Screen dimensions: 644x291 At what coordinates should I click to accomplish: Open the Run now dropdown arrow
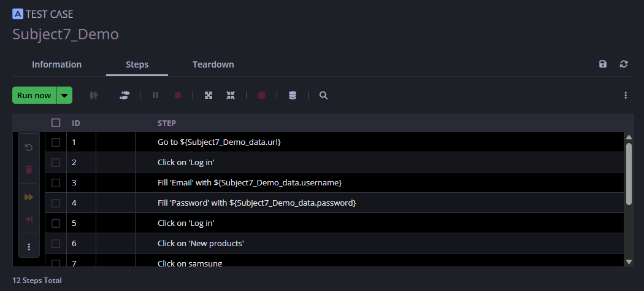click(64, 96)
